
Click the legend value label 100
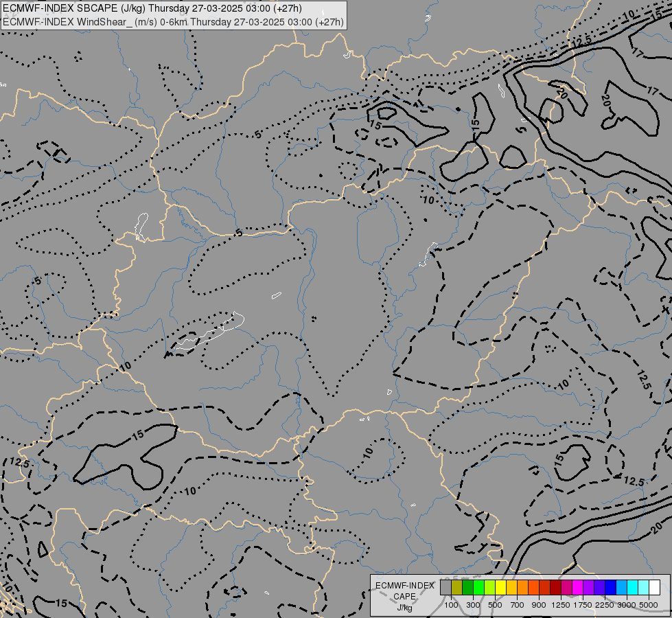[451, 605]
